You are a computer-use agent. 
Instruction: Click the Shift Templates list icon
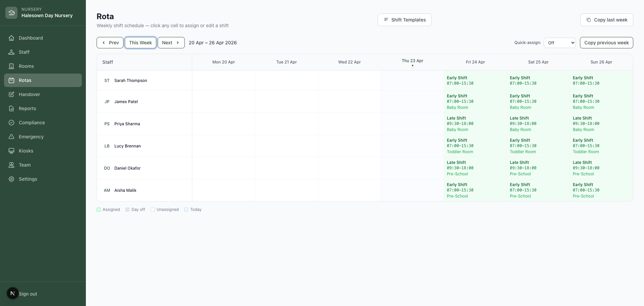click(x=386, y=19)
